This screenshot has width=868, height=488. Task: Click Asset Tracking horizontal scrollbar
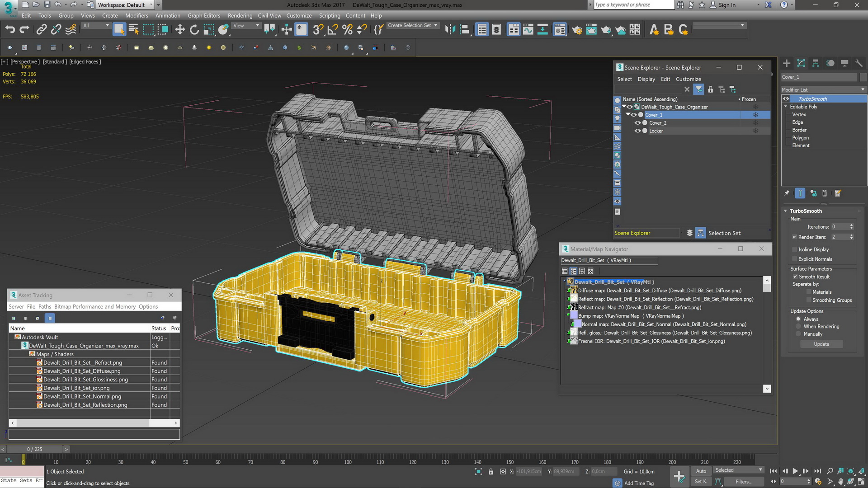click(x=94, y=423)
